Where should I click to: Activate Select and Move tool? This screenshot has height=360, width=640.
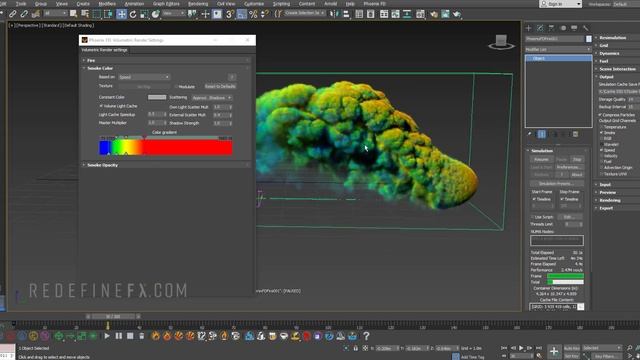point(121,14)
